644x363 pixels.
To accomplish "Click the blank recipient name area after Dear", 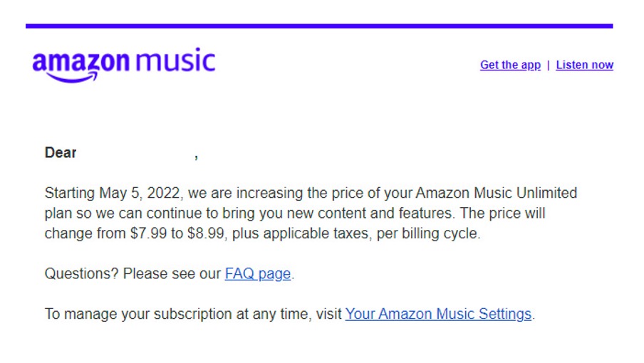I will (x=135, y=152).
